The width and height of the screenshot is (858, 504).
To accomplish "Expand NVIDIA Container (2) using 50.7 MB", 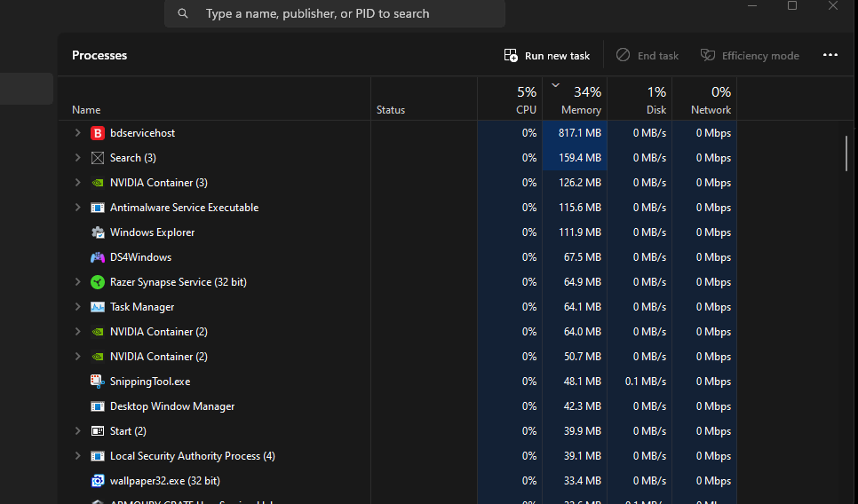I will (x=77, y=357).
